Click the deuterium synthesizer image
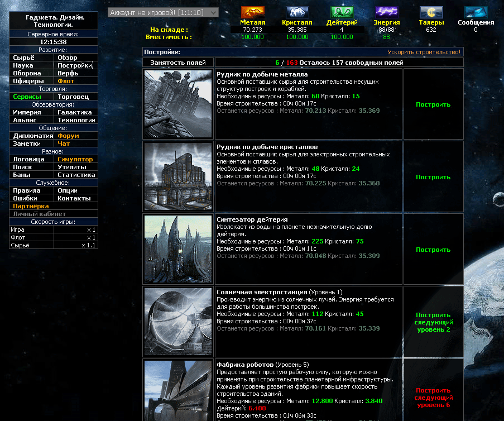This screenshot has height=421, width=504. 178,249
